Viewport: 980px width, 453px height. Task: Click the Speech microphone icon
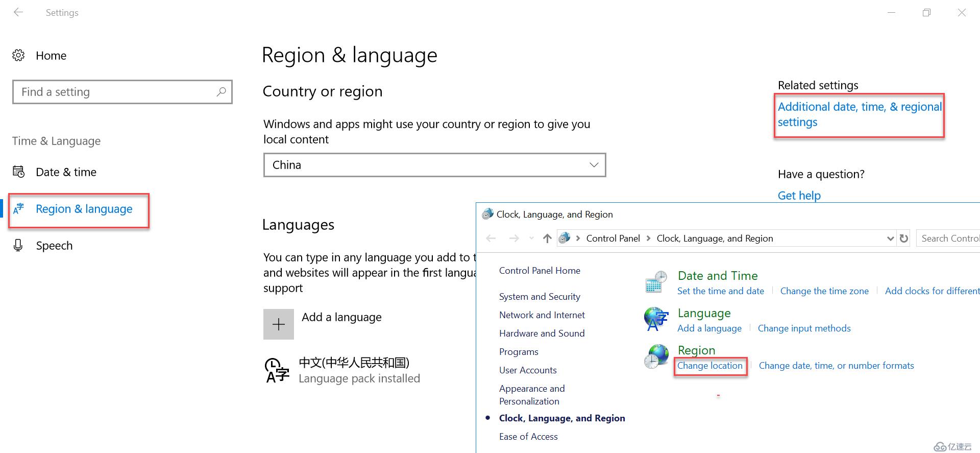(x=18, y=245)
